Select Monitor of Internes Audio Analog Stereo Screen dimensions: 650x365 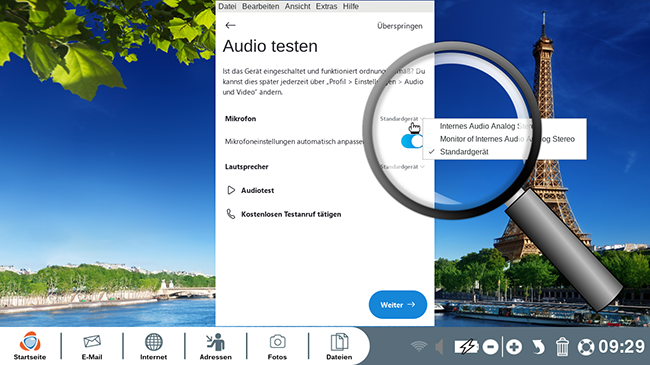click(504, 139)
